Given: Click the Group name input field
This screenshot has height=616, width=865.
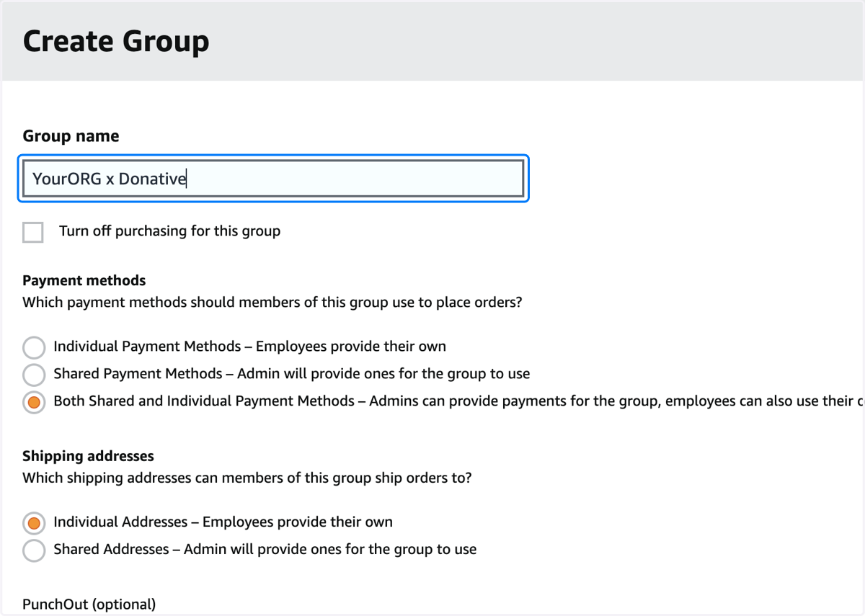Looking at the screenshot, I should point(273,179).
